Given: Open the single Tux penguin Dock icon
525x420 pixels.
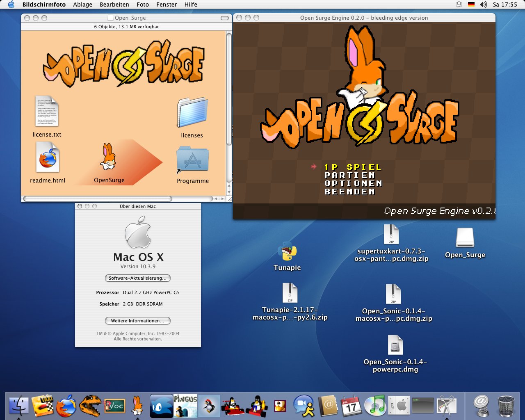Looking at the screenshot, I should (x=210, y=406).
